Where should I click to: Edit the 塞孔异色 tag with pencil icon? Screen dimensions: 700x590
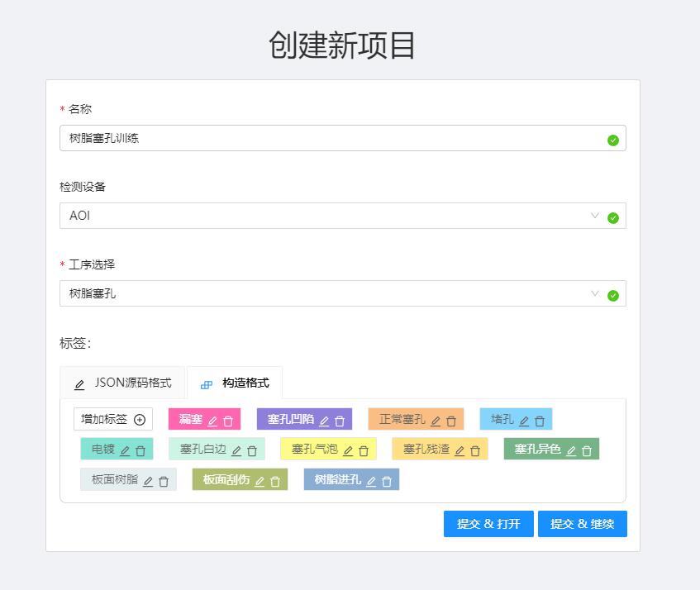point(571,451)
